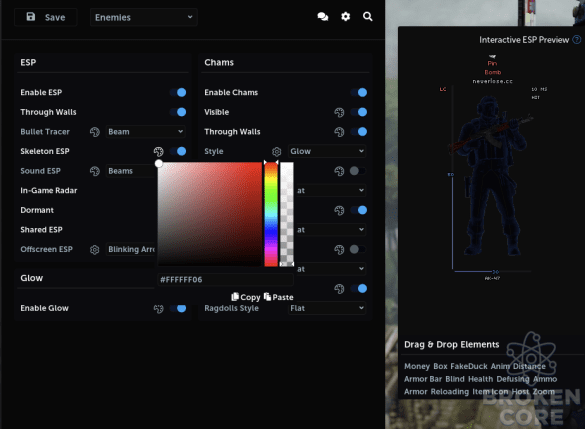The height and width of the screenshot is (429, 585).
Task: Open Skeleton ESP color palette icon
Action: (159, 151)
